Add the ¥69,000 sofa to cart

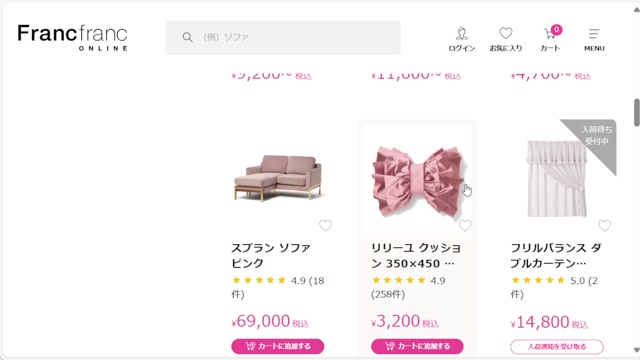coord(278,346)
